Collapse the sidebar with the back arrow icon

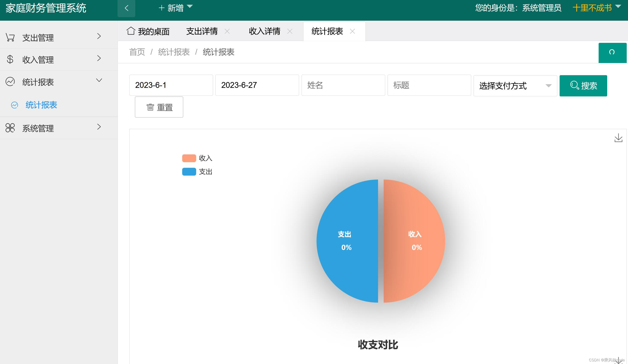[126, 8]
